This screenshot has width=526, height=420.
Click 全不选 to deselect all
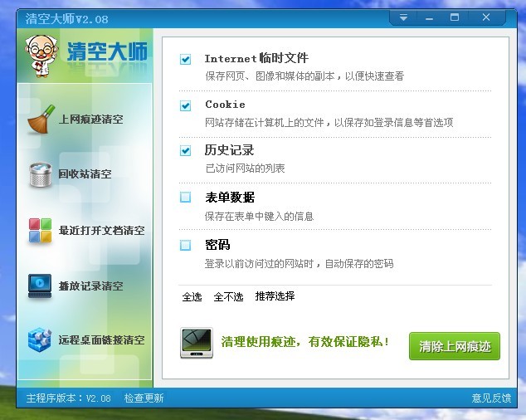(x=228, y=296)
